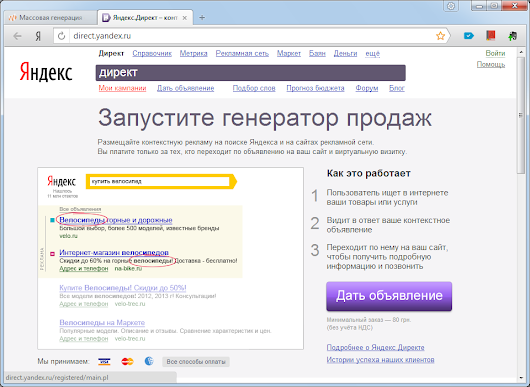Viewport: 530px width, 387px height.
Task: Click the blue tag extension icon
Action: (468, 35)
